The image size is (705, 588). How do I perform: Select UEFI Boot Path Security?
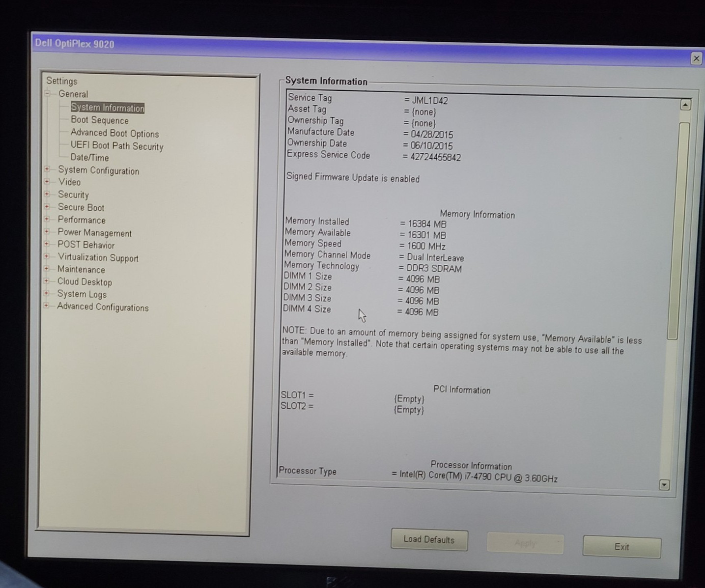point(117,146)
